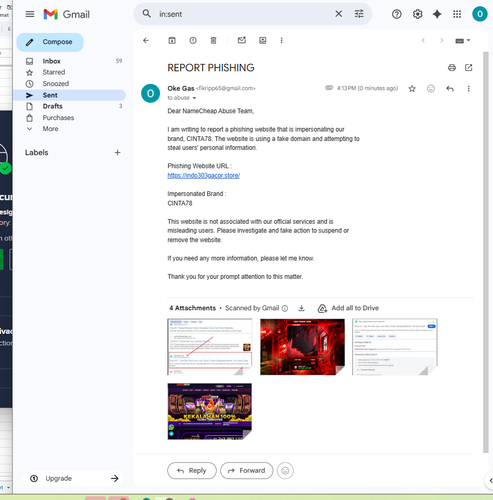The width and height of the screenshot is (493, 500).
Task: Click the email subject REPORT PHISHING
Action: [211, 68]
